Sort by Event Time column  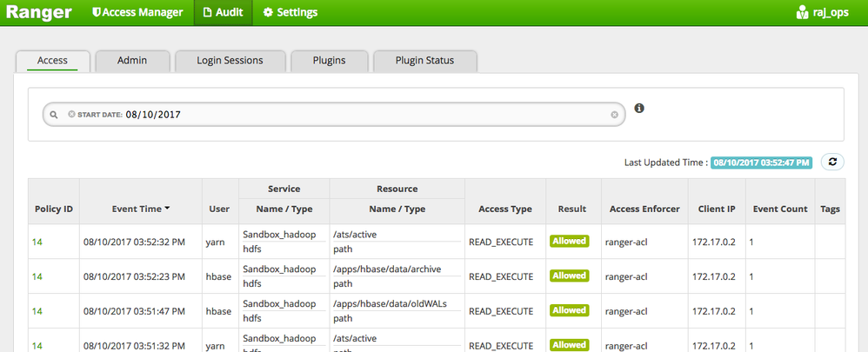(140, 209)
